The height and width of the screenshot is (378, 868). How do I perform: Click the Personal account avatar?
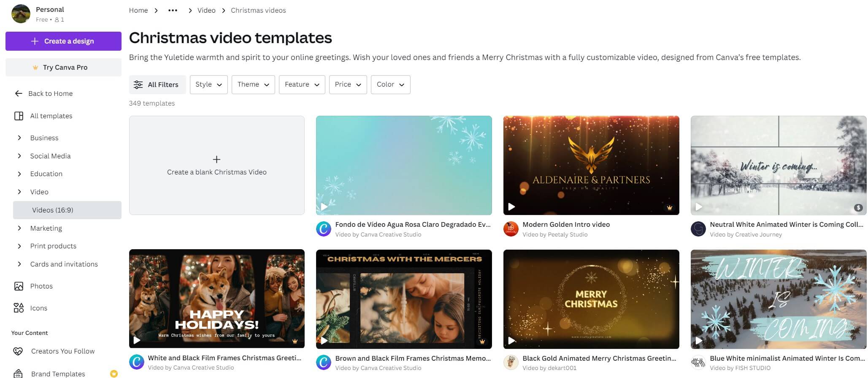pos(21,14)
